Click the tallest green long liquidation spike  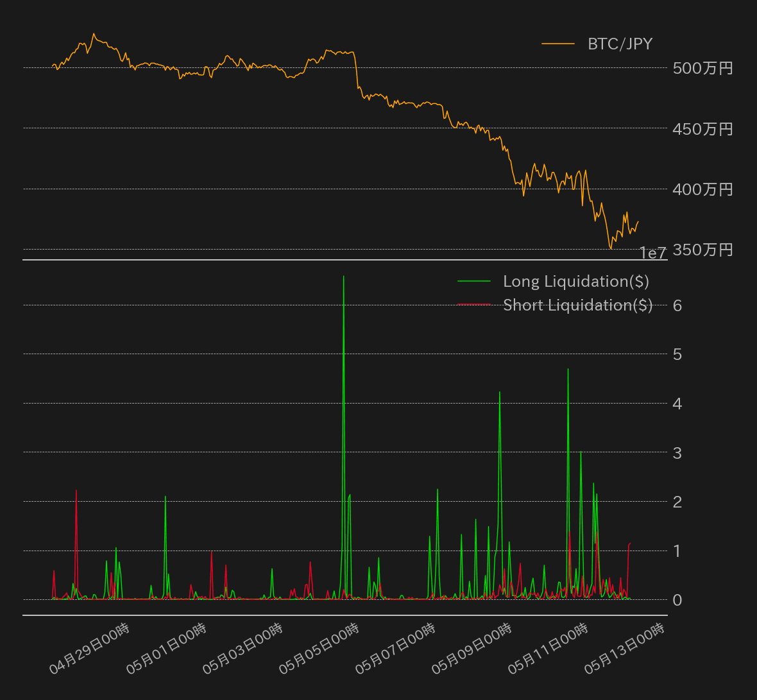344,277
